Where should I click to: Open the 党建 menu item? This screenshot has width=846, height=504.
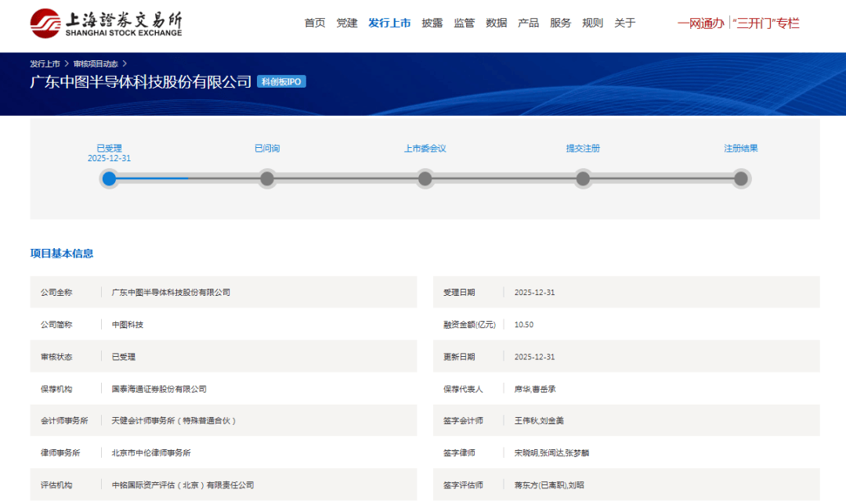click(347, 23)
